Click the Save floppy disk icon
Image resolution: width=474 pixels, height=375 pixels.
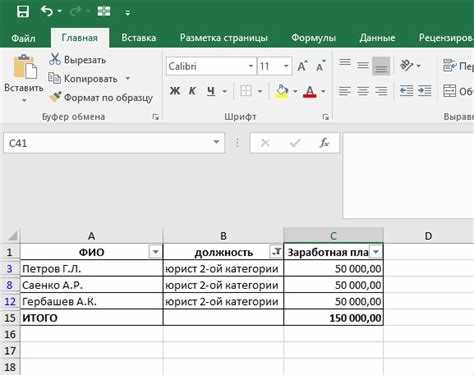click(x=23, y=11)
